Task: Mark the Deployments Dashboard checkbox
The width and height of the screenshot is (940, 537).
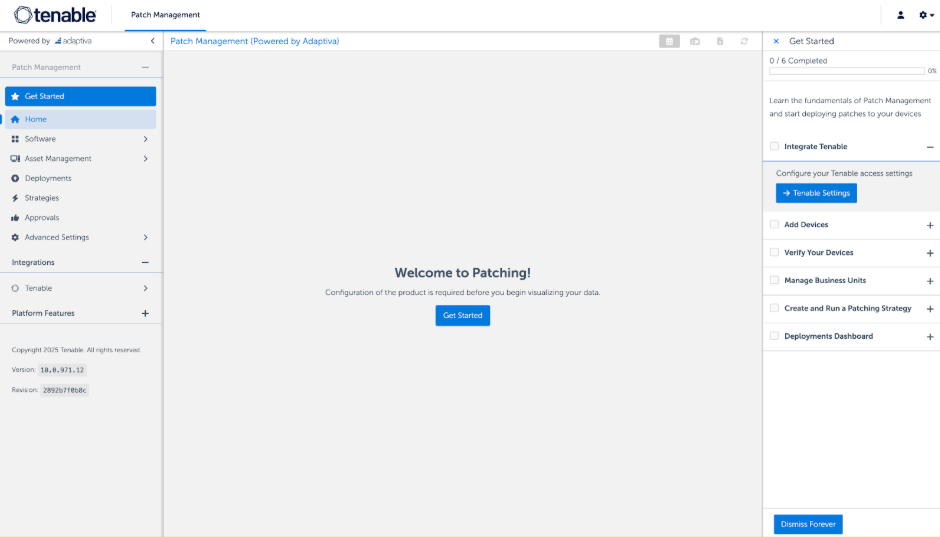Action: [774, 336]
